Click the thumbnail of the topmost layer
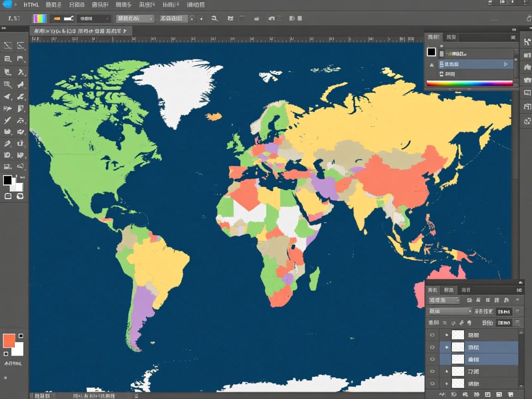The height and width of the screenshot is (399, 532). tap(458, 335)
